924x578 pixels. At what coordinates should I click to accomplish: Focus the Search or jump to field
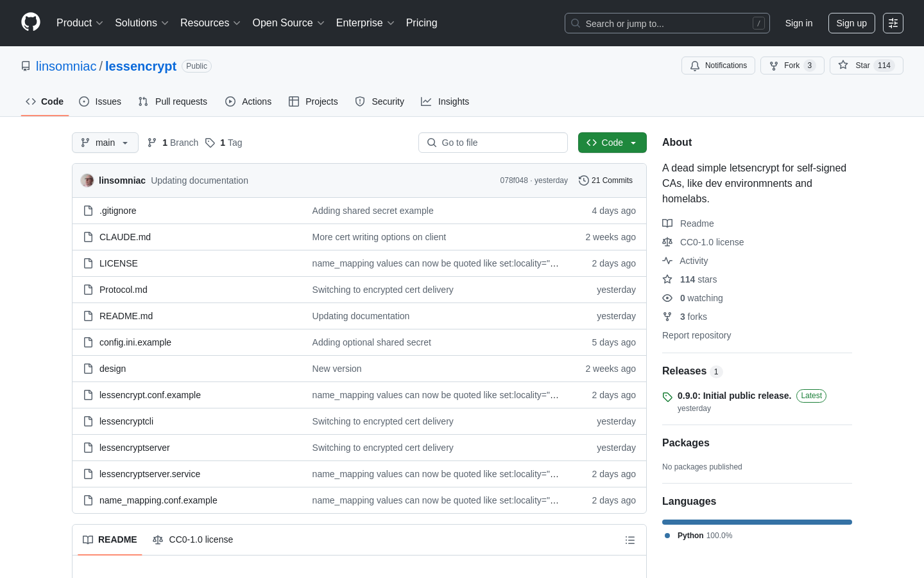[x=667, y=23]
